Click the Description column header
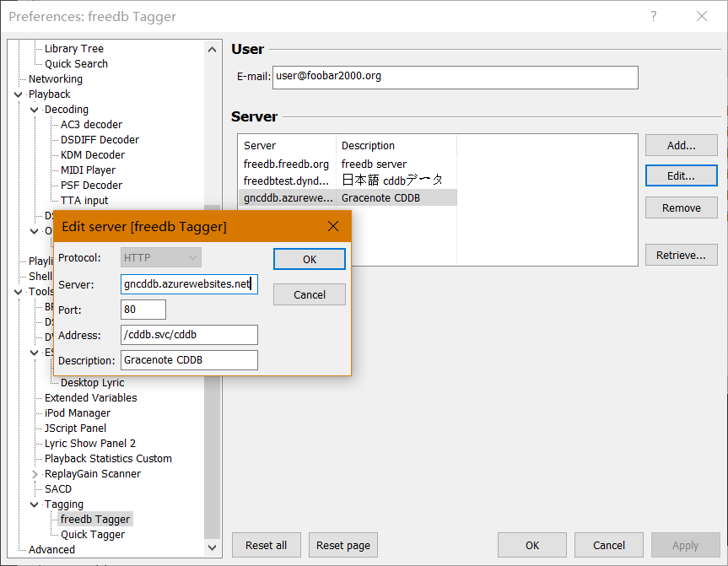The width and height of the screenshot is (728, 566). (396, 146)
